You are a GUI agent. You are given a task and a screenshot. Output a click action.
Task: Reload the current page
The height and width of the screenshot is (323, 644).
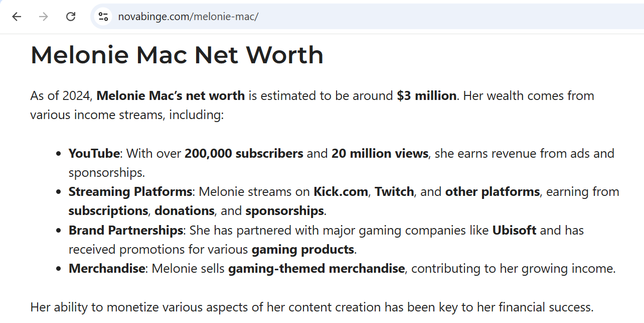pos(71,17)
